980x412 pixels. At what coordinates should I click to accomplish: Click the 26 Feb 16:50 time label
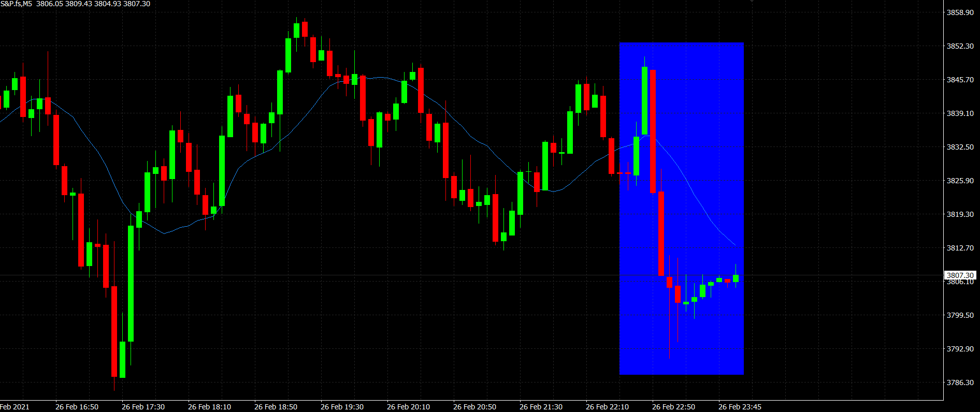tap(77, 407)
